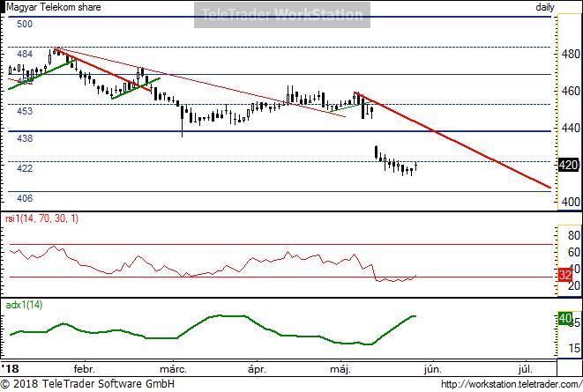Select the thick red trendline from late January
The width and height of the screenshot is (583, 392).
pos(103,70)
